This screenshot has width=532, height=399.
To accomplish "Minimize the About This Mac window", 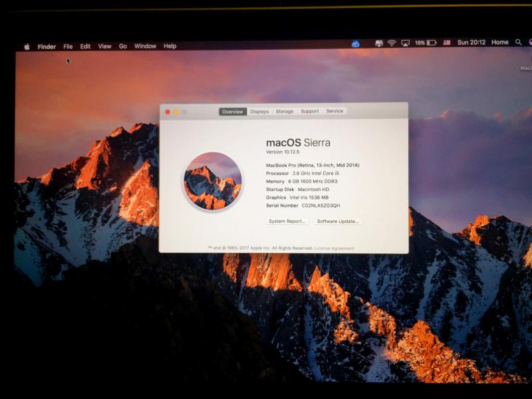I will 176,112.
